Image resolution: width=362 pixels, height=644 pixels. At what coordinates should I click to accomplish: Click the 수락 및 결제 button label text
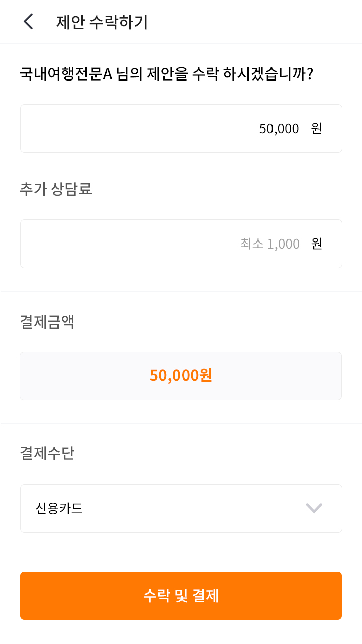pos(181,596)
